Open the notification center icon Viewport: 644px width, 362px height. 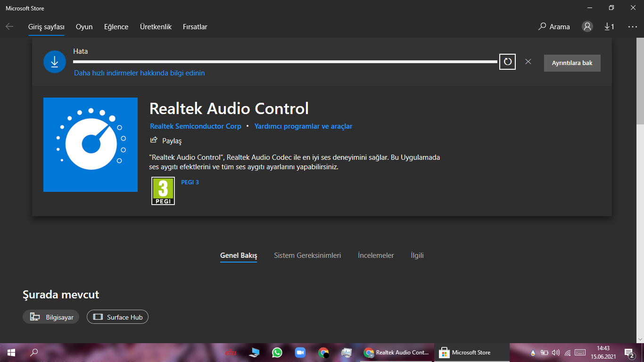(629, 353)
